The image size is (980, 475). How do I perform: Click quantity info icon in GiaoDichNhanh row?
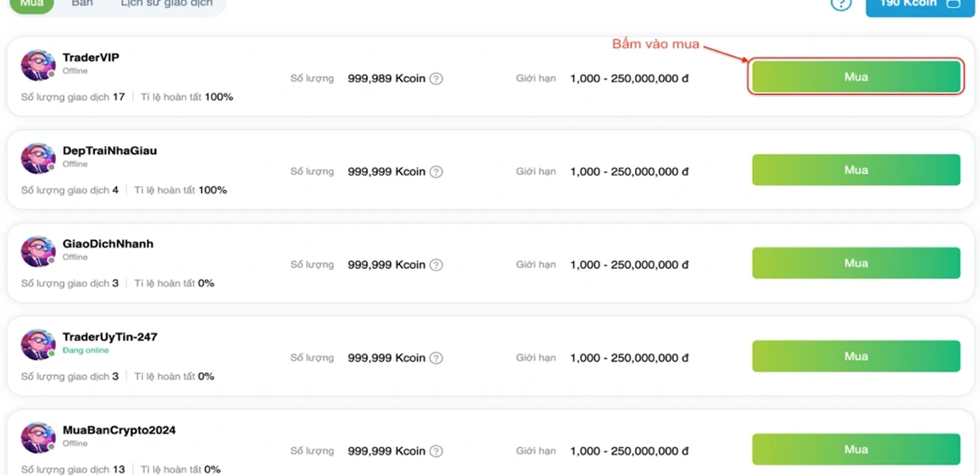coord(437,265)
